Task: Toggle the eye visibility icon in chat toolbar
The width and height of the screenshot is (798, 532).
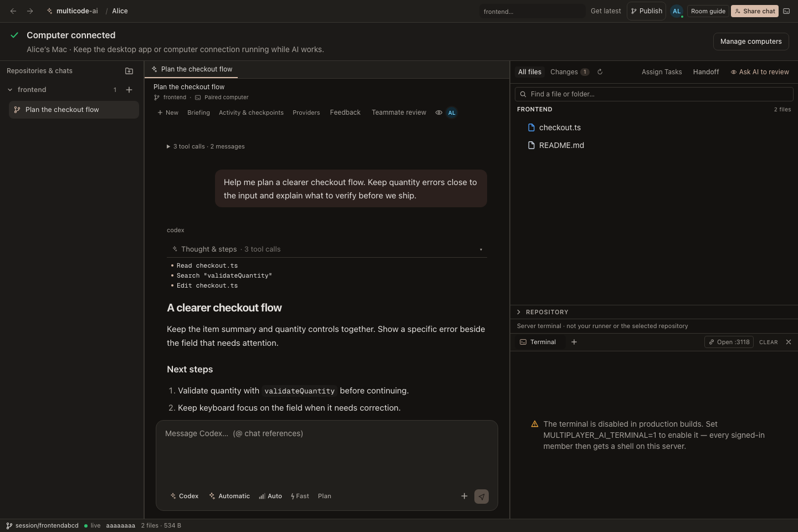Action: pos(438,112)
